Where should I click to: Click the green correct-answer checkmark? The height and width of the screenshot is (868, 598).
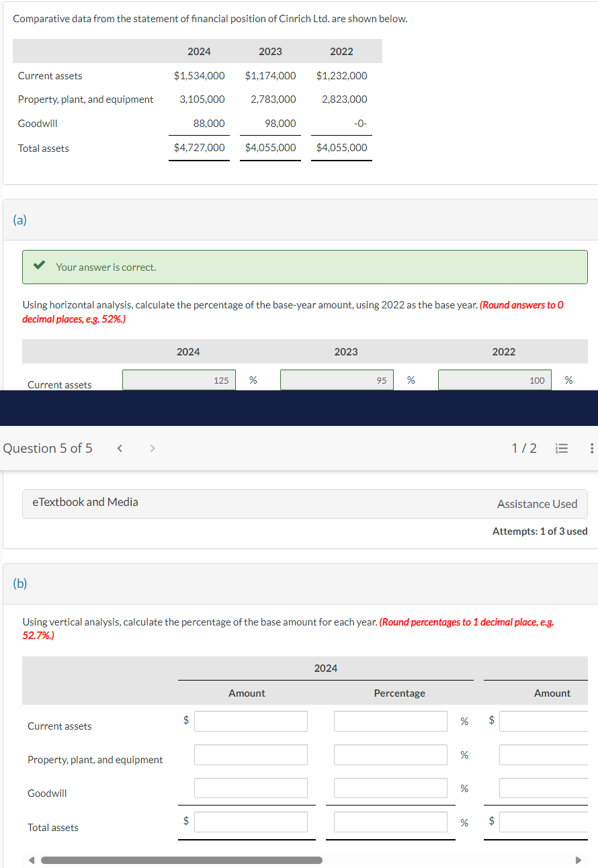pos(40,266)
